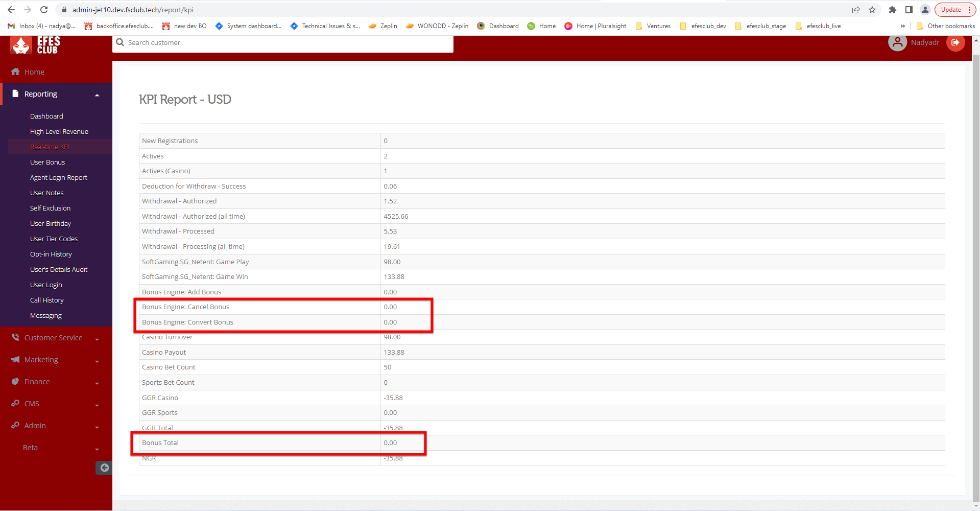Image resolution: width=980 pixels, height=511 pixels.
Task: Click the Customer Service phone icon
Action: (15, 337)
